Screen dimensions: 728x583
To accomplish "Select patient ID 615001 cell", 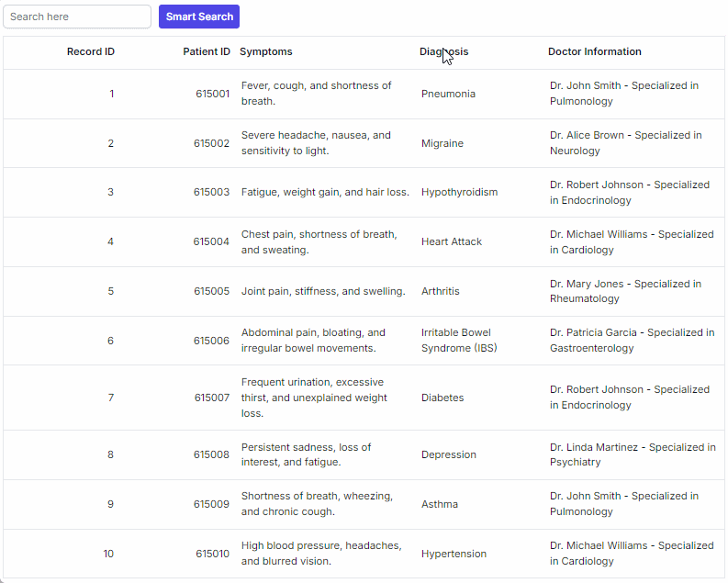I will (213, 94).
